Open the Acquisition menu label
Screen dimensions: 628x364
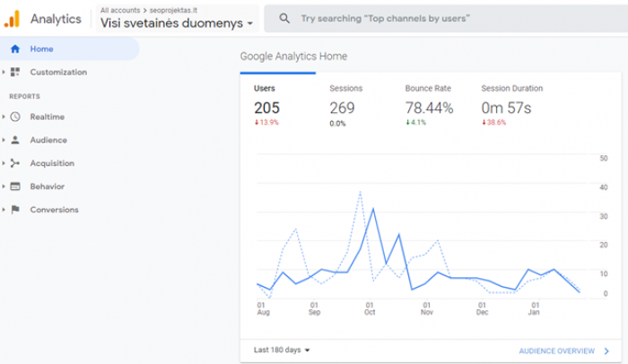pyautogui.click(x=52, y=163)
